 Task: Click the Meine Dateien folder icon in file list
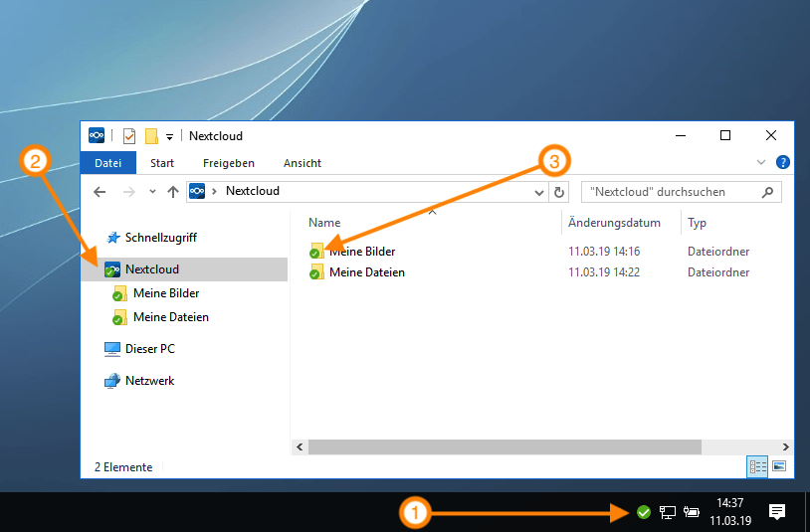click(x=316, y=271)
